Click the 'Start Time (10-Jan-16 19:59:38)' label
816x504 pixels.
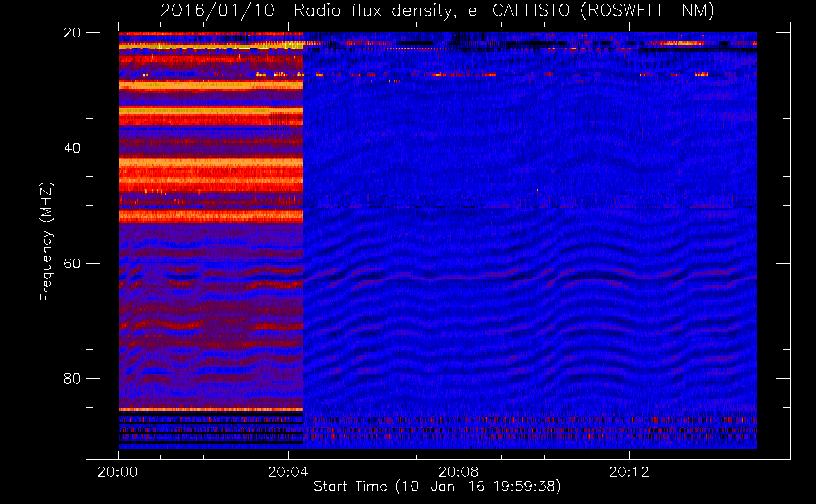pyautogui.click(x=437, y=487)
